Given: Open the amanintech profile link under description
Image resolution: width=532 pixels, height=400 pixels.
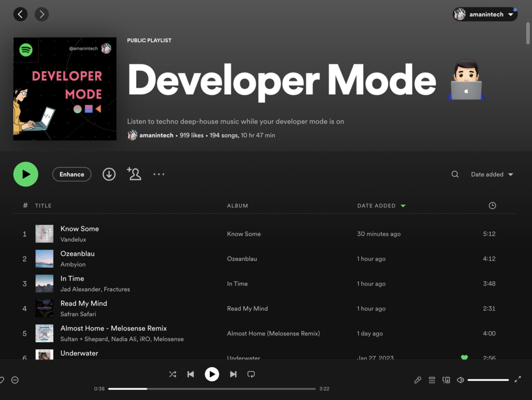Looking at the screenshot, I should pos(156,135).
